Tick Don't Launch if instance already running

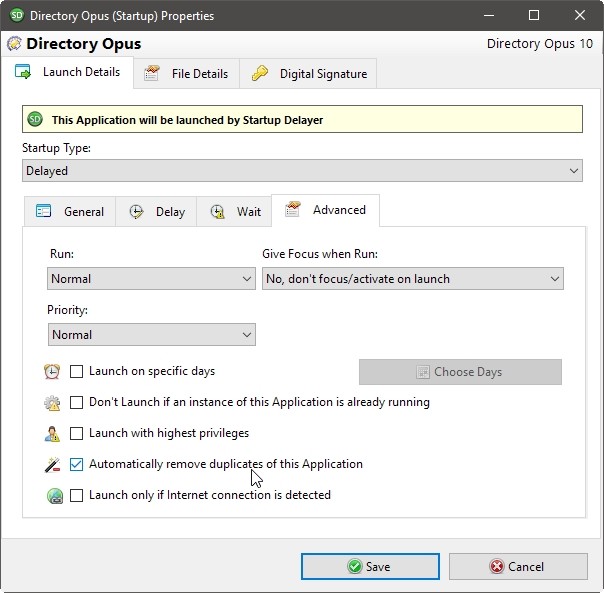pyautogui.click(x=76, y=403)
